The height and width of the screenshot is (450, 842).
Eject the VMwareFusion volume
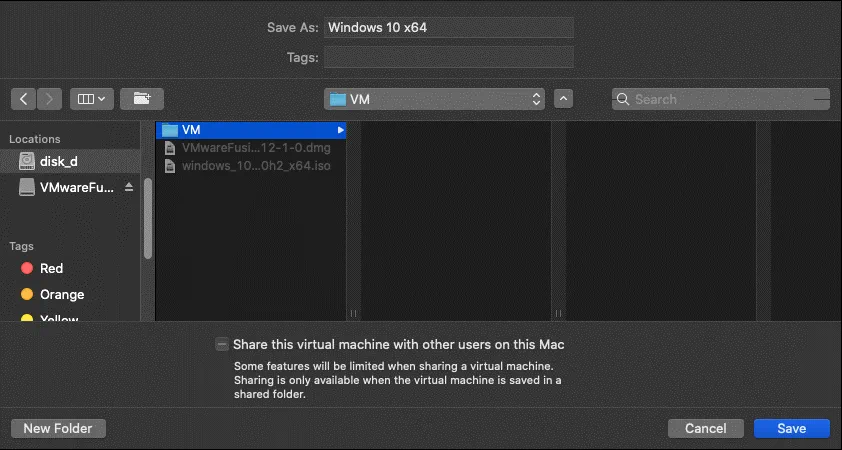[129, 188]
